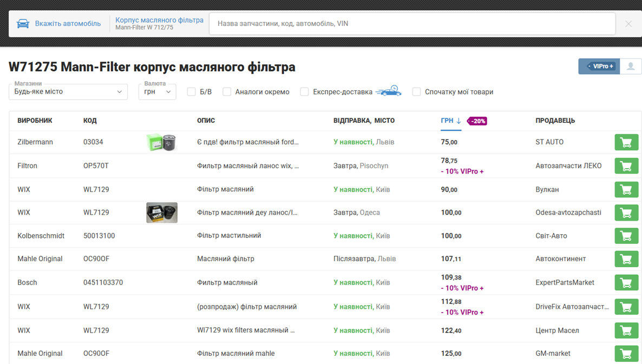Click Післязавтра, Львів shipping cell
The image size is (642, 364).
tap(364, 259)
